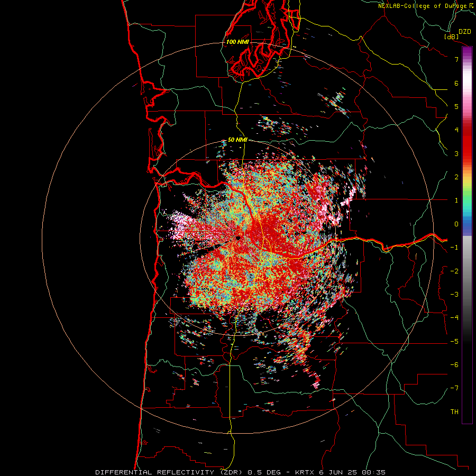Click the '100 NMI' range ring label
The height and width of the screenshot is (476, 476).
237,42
